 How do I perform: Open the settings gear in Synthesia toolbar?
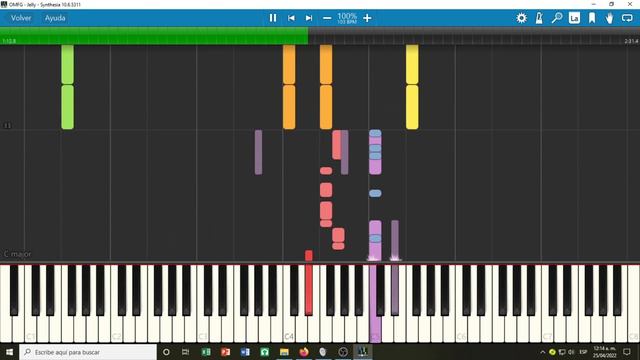pos(521,18)
